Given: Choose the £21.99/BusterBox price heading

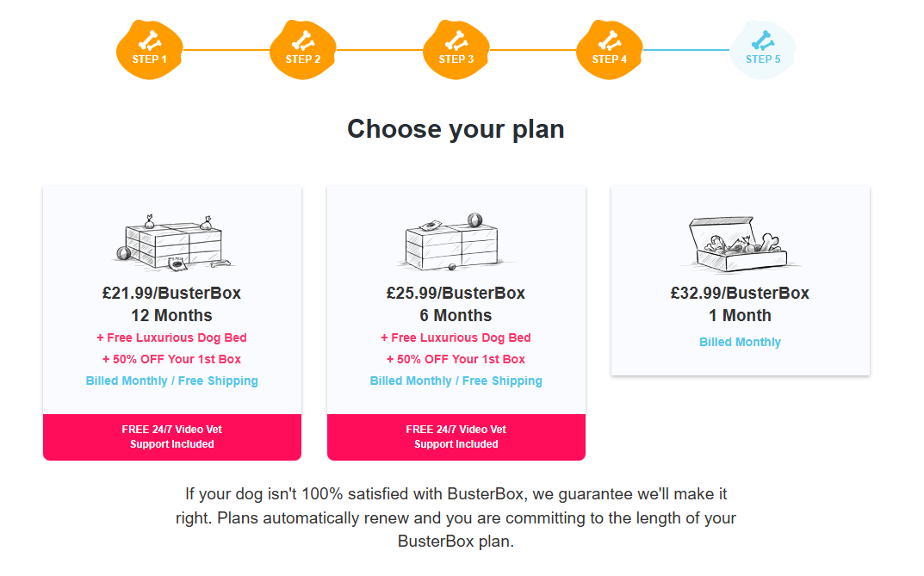Looking at the screenshot, I should [x=172, y=293].
